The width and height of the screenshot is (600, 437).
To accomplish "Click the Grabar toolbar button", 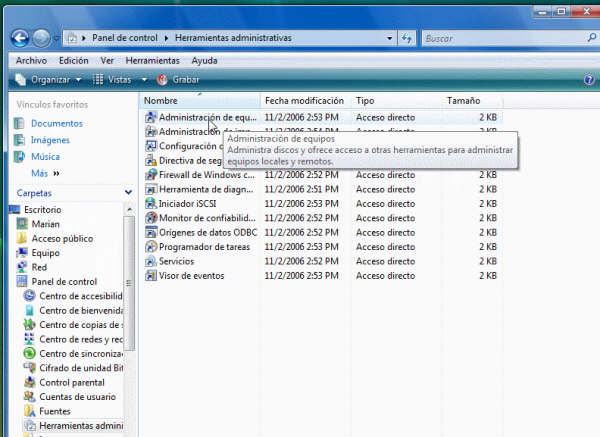I will (x=178, y=80).
